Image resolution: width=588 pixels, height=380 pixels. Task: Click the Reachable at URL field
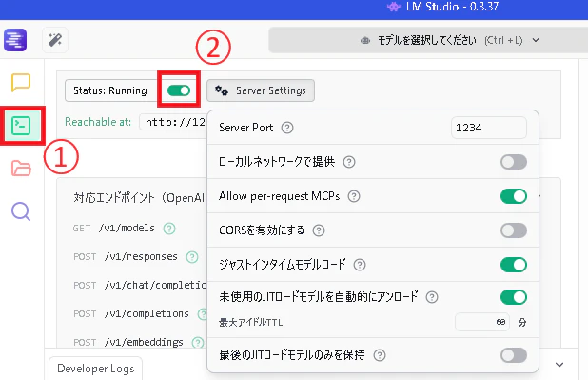coord(173,122)
